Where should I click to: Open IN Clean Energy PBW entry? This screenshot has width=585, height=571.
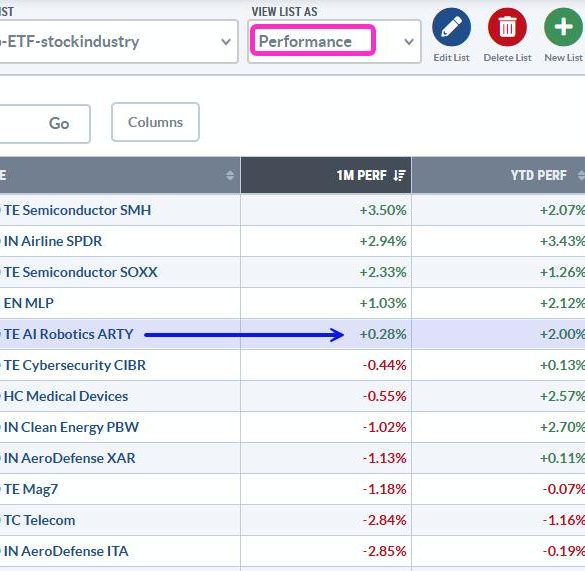coord(71,427)
